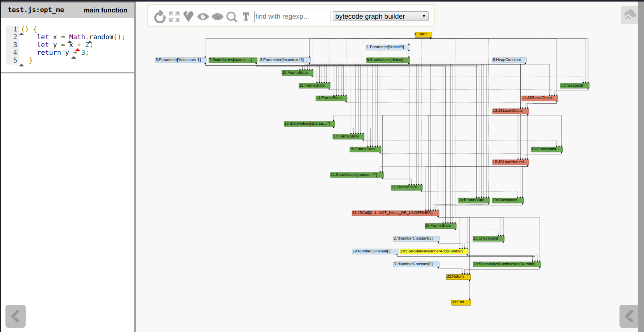Select the 23:JSCall graph node

pos(395,213)
